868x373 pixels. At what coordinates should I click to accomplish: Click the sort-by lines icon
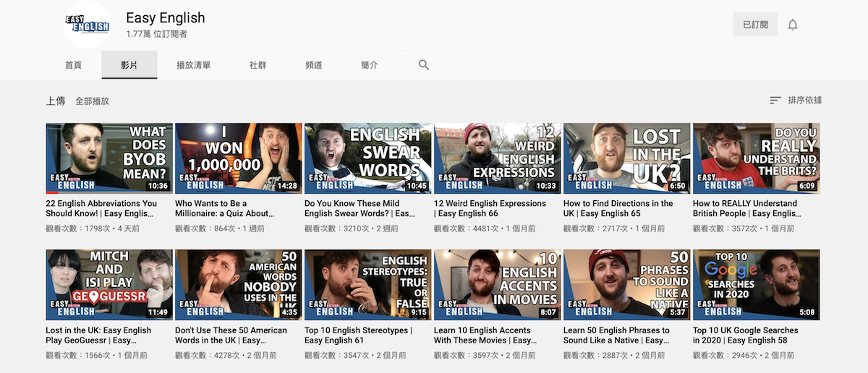775,100
